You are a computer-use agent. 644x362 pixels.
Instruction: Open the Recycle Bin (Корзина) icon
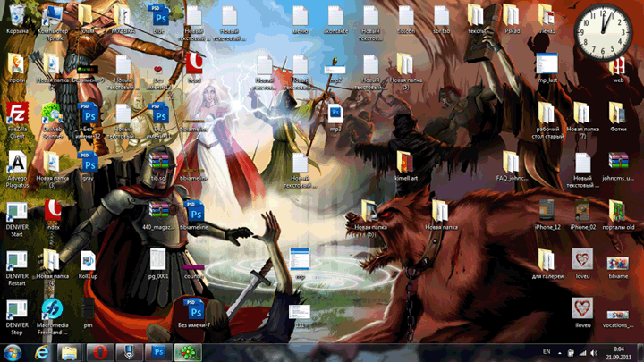pyautogui.click(x=16, y=16)
